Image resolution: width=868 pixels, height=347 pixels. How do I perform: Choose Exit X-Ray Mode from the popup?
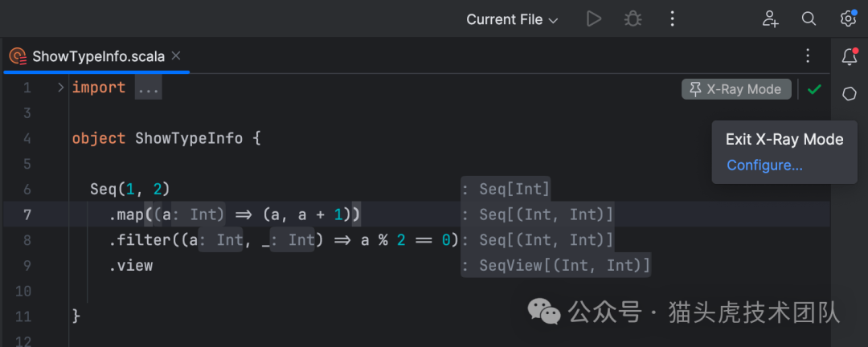(784, 139)
